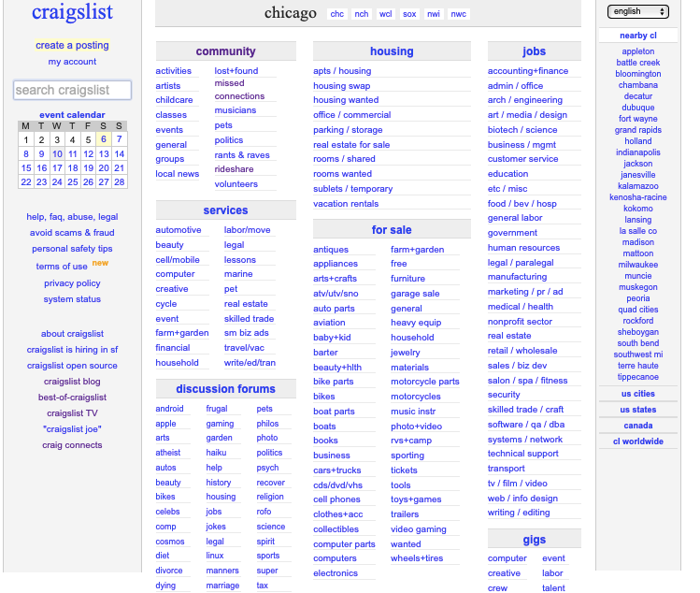Open craig connects link
The height and width of the screenshot is (593, 700).
[x=72, y=445]
